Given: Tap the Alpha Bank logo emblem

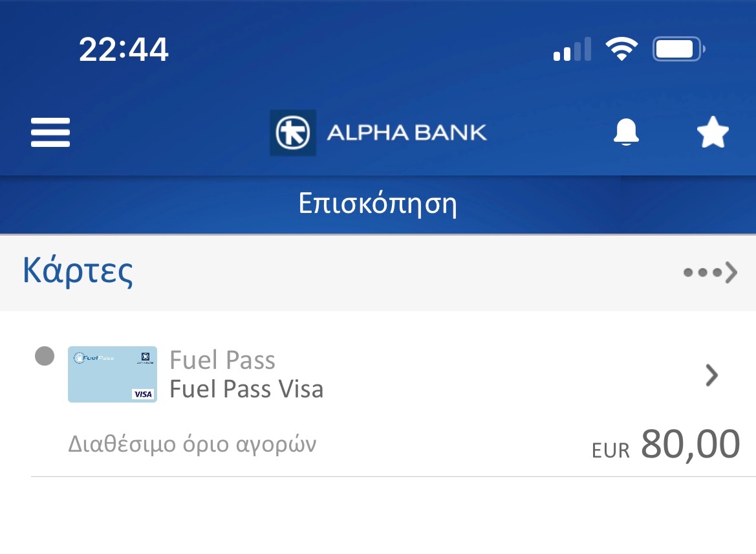Looking at the screenshot, I should pyautogui.click(x=293, y=133).
